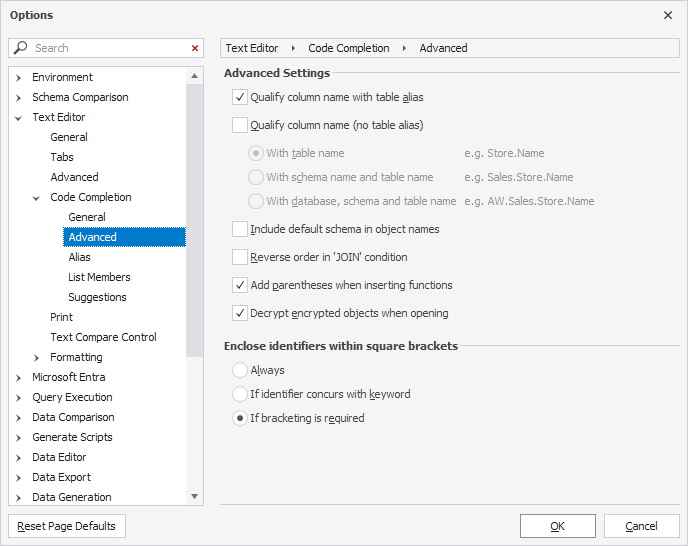This screenshot has width=688, height=546.
Task: Uncheck Qualify column name with table alias
Action: 240,97
